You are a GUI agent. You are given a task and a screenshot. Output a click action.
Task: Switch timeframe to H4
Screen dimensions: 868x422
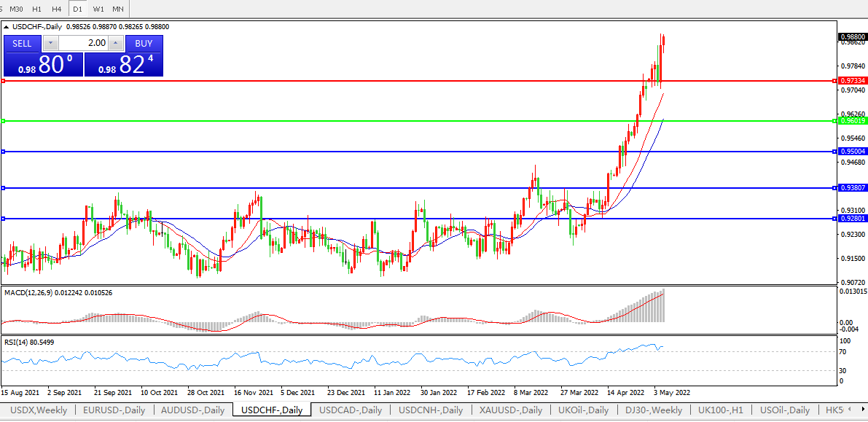tap(56, 9)
